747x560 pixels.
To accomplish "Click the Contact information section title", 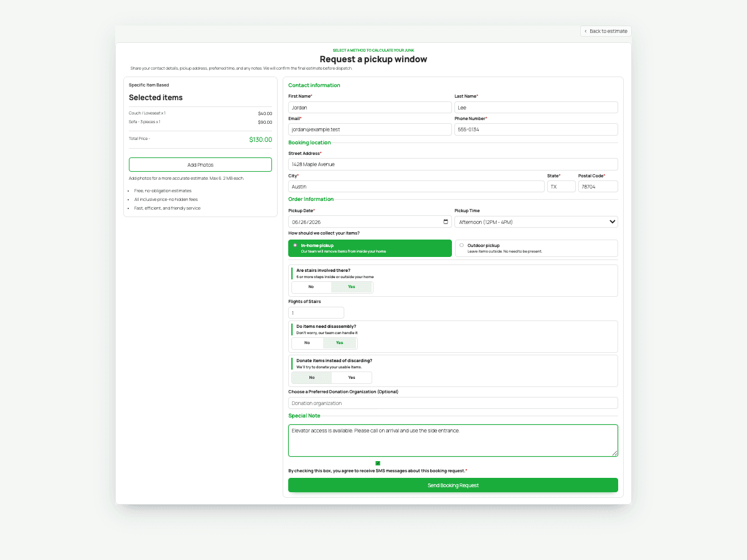I will [x=314, y=85].
